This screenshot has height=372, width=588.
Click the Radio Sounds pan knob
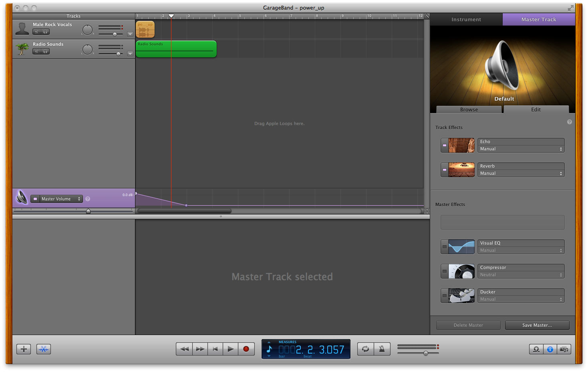(x=87, y=49)
